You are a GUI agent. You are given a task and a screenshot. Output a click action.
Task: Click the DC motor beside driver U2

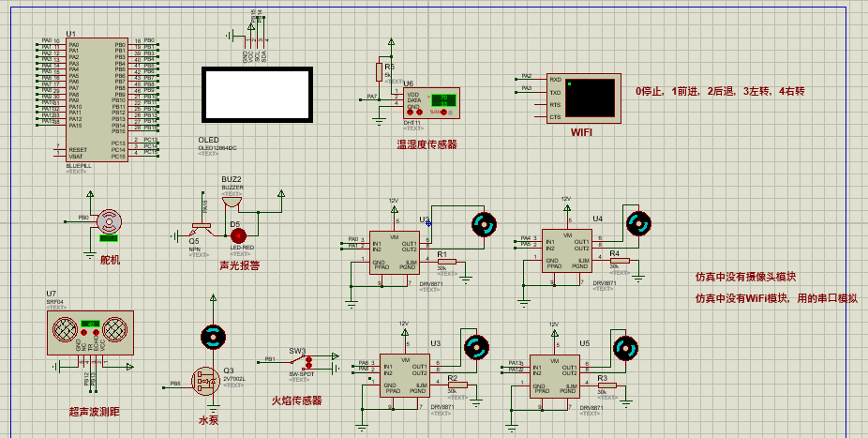pos(484,224)
